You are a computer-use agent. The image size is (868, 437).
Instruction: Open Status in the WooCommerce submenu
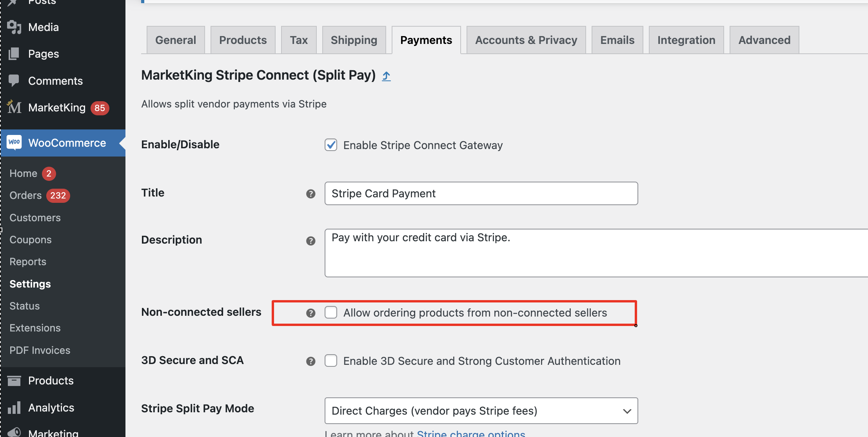click(25, 306)
